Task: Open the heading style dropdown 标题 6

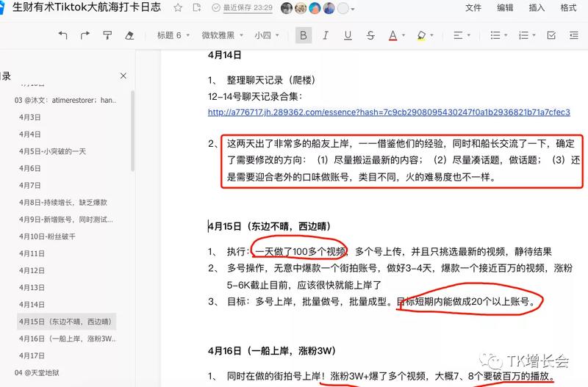Action: pyautogui.click(x=173, y=35)
